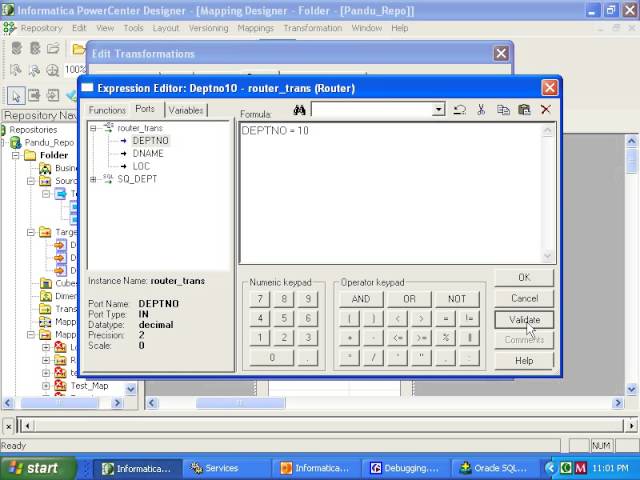Expand the Test_Map mapping node

46,386
